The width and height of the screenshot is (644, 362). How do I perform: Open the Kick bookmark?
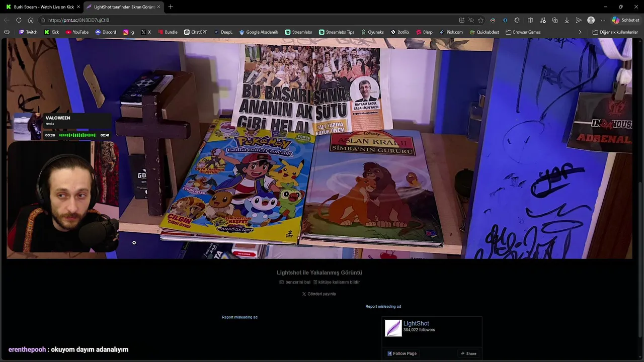point(52,32)
